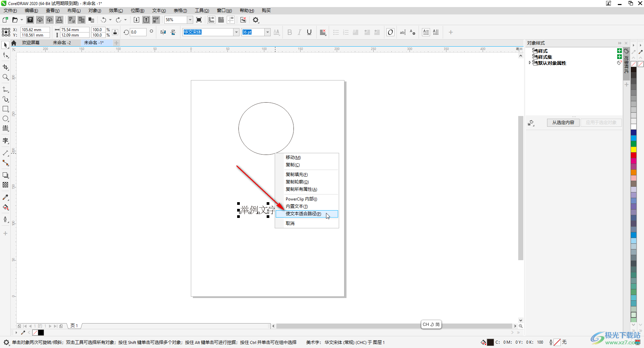Select the 页1 page tab
Viewport: 644px width, 348px height.
[x=74, y=326]
